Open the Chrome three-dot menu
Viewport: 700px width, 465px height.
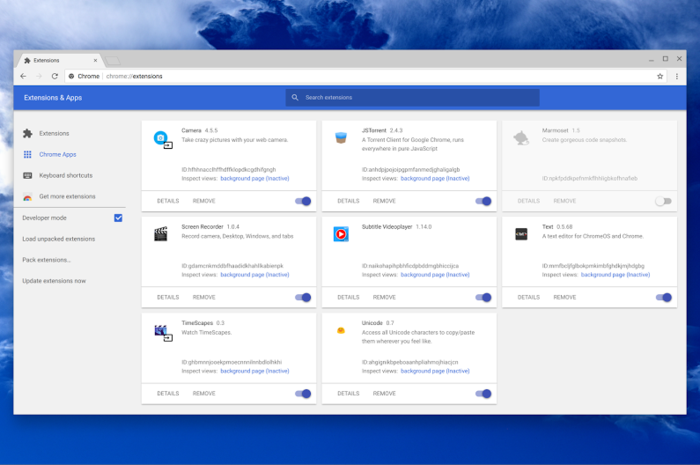pyautogui.click(x=676, y=76)
